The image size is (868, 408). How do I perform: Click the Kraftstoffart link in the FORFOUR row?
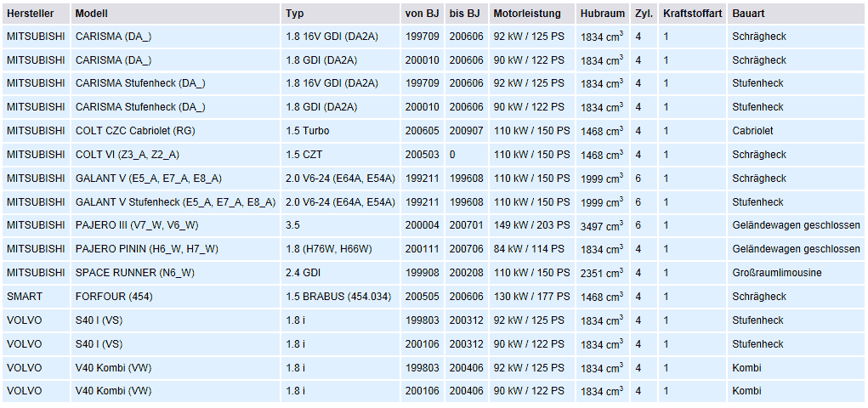666,297
